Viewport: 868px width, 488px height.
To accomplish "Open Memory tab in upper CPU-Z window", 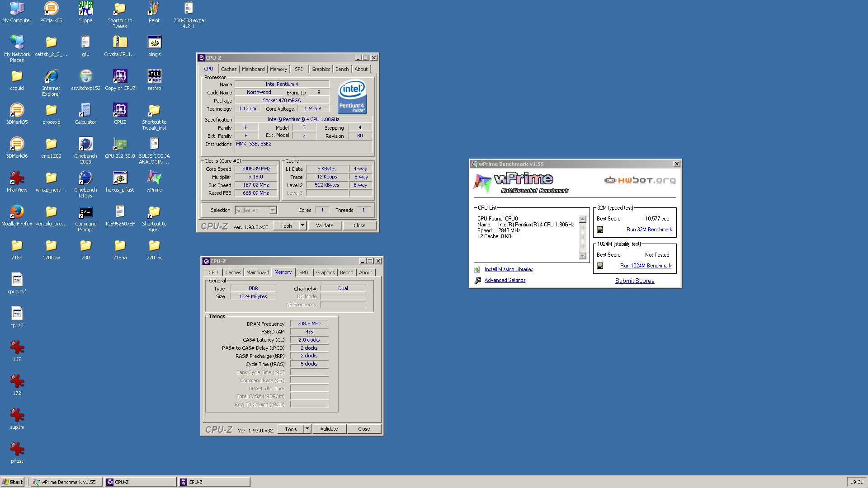I will [x=278, y=69].
